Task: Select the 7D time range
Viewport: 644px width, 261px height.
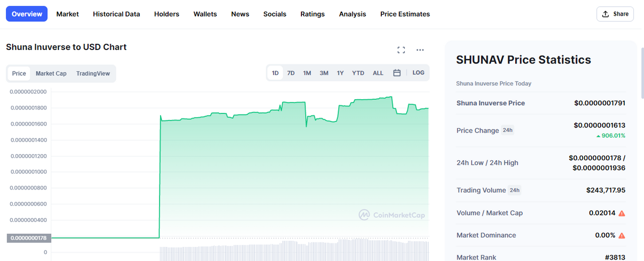Action: click(291, 73)
